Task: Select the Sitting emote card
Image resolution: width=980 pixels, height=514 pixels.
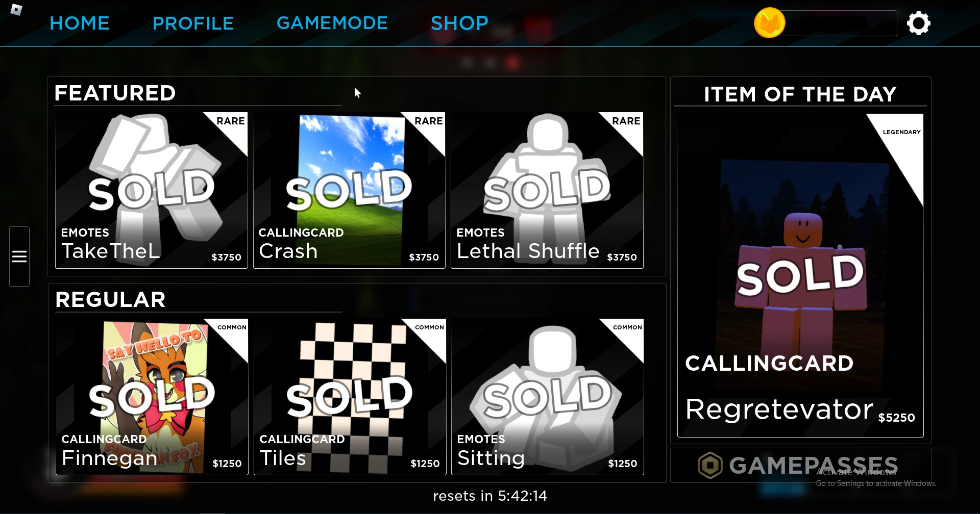Action: (548, 397)
